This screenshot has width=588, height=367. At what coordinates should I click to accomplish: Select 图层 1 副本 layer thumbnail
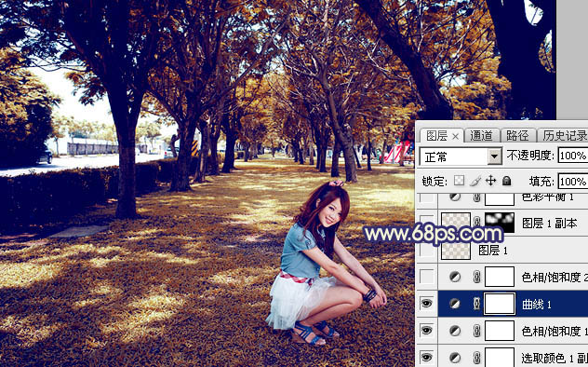(x=456, y=222)
